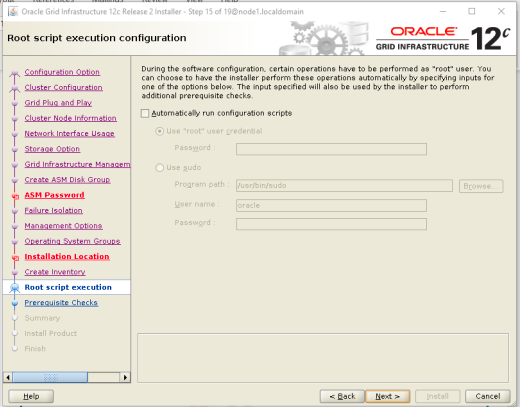Click the sudo User name field

[331, 205]
